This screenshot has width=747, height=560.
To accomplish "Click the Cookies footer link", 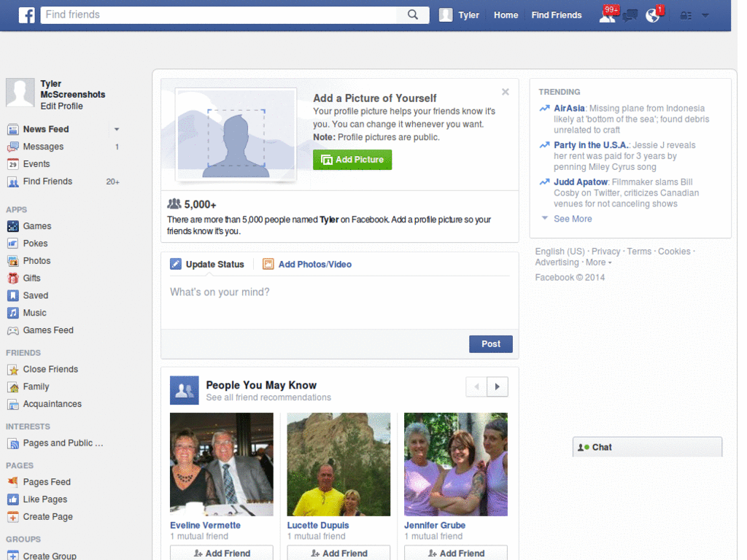I will pyautogui.click(x=673, y=252).
